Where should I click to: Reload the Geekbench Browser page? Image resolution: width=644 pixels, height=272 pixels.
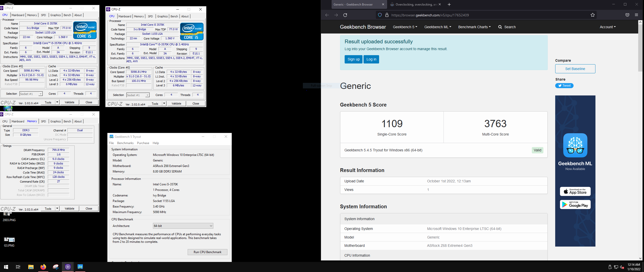coord(345,15)
